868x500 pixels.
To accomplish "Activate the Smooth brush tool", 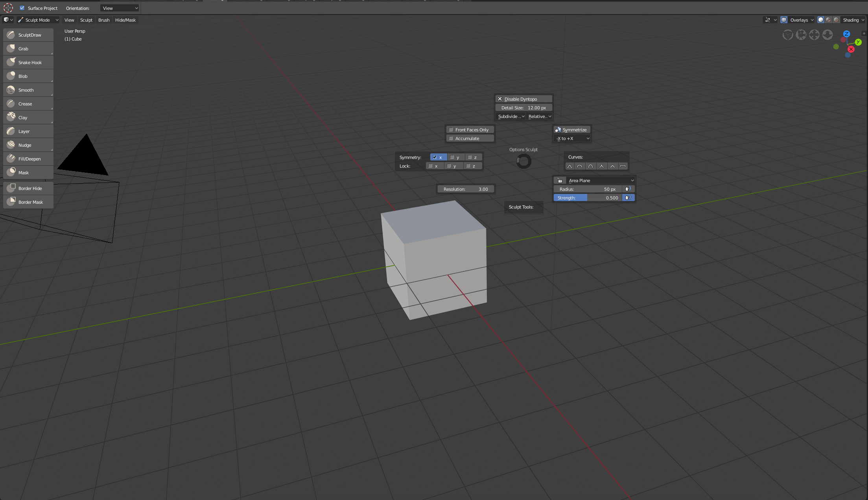I will 28,90.
